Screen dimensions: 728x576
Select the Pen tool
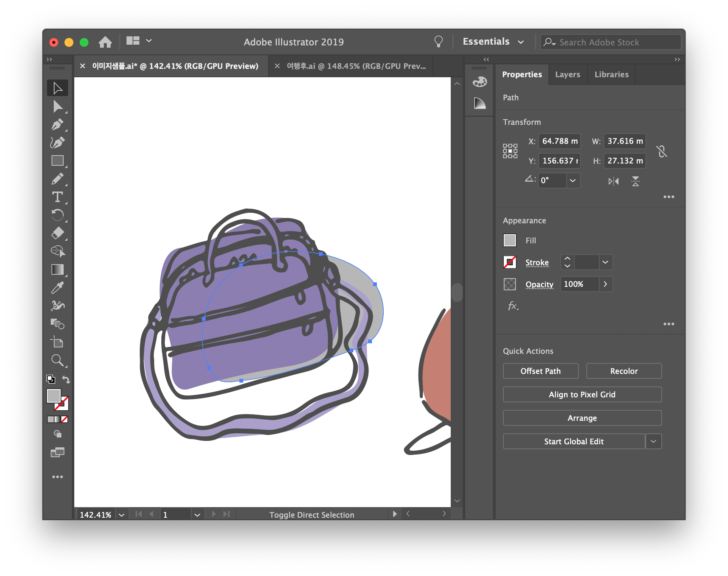pyautogui.click(x=57, y=125)
